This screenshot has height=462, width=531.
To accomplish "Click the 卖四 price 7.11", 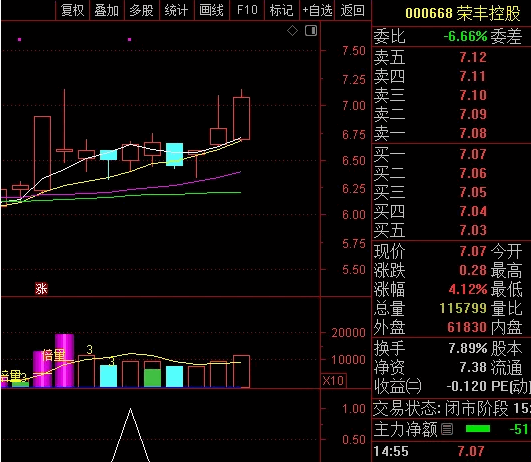I will pyautogui.click(x=473, y=76).
